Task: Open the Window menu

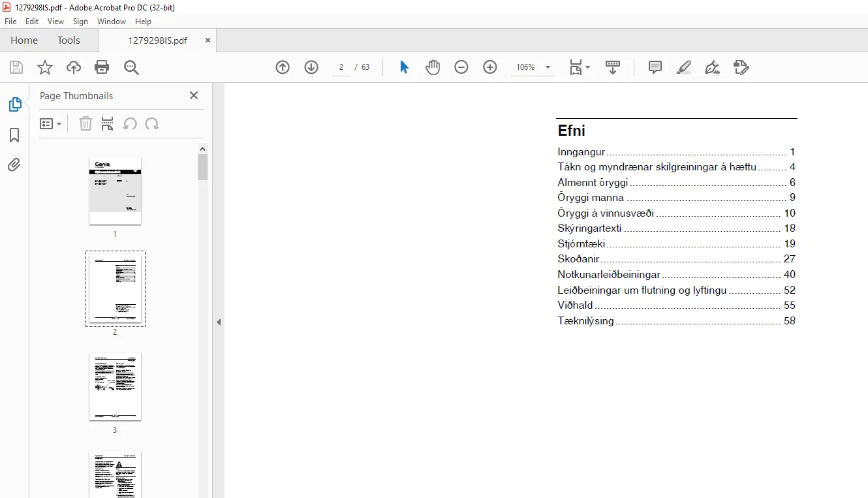Action: point(112,22)
